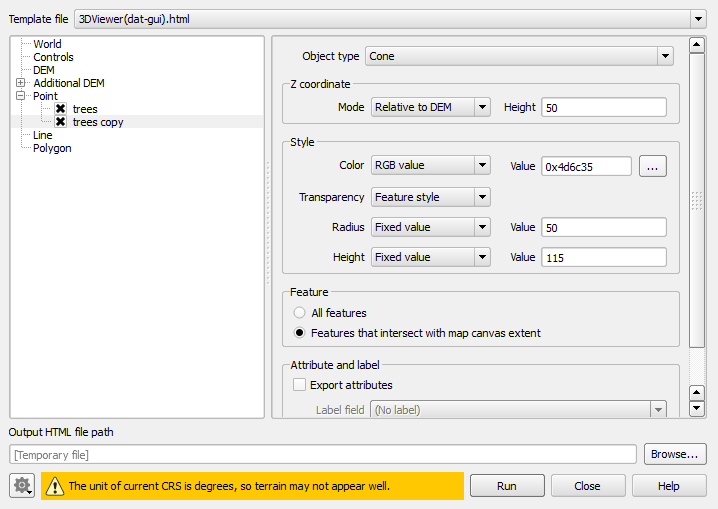This screenshot has height=509, width=718.
Task: Open the Template file dropdown
Action: pos(391,19)
